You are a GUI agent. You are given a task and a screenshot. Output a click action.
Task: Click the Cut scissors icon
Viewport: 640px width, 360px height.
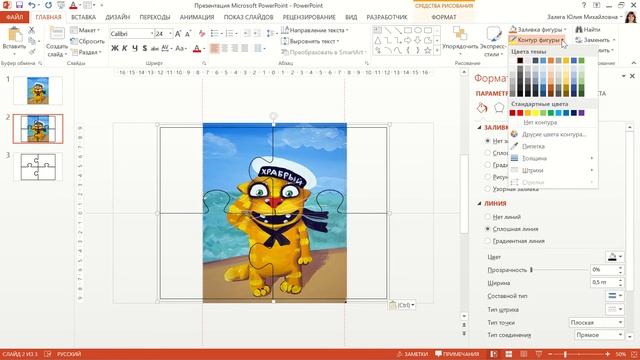32,30
